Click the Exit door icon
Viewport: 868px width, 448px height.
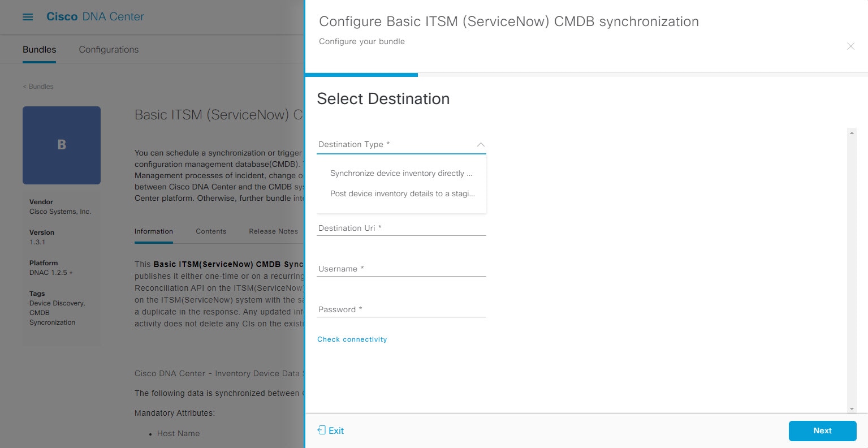322,430
